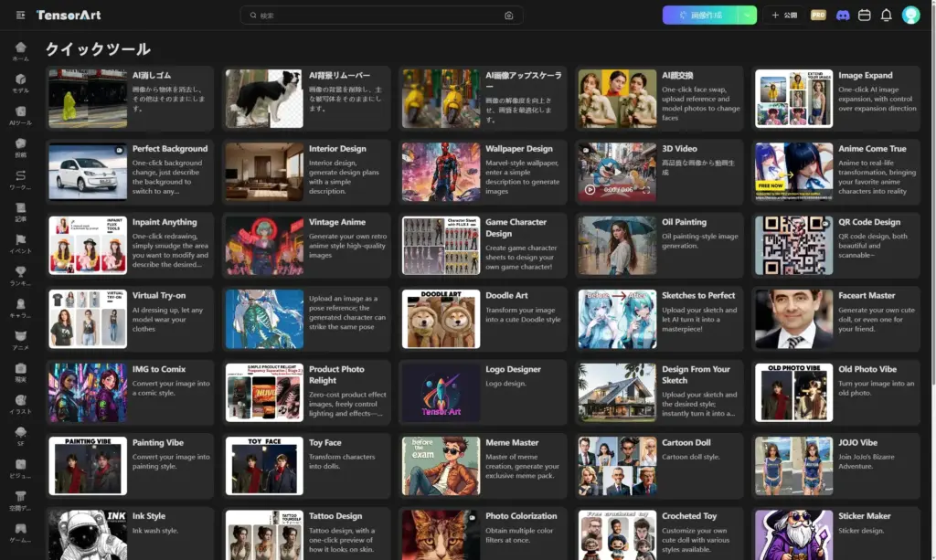Click the Wallpaper Design Spider-Man thumbnail
This screenshot has height=560, width=936.
pos(441,172)
